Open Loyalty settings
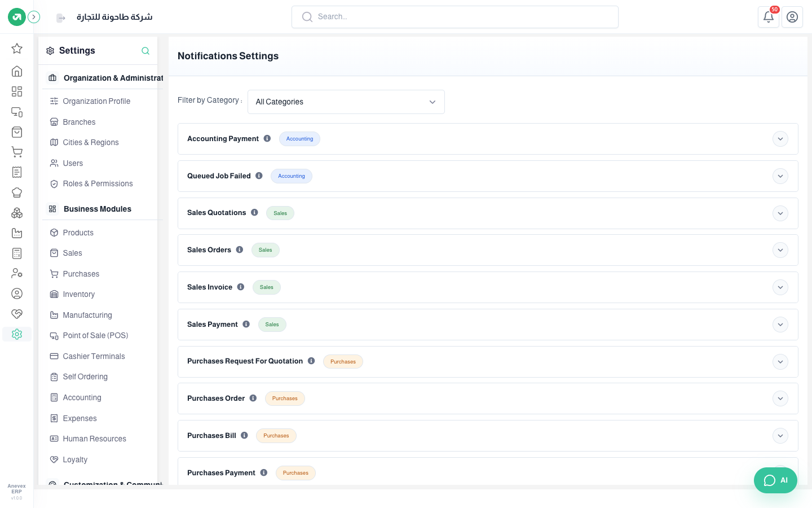 75,459
